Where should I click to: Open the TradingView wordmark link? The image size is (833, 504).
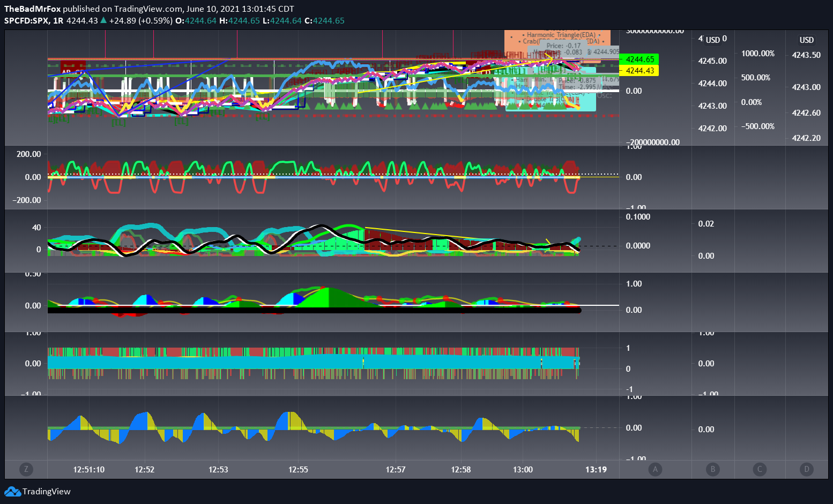(x=47, y=492)
